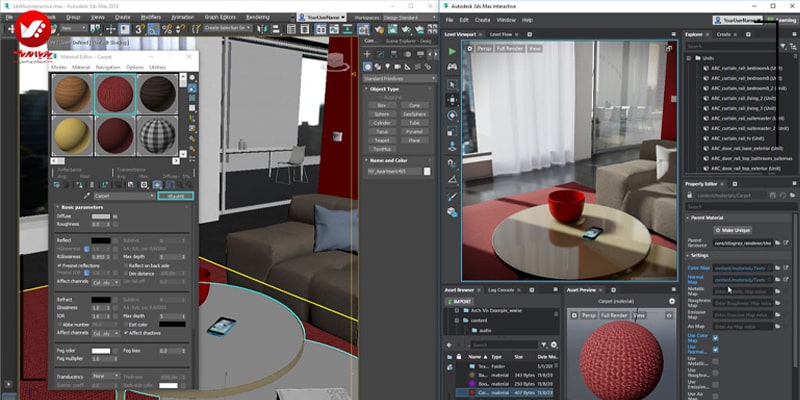Click the Lights icon in Create panel
Image resolution: width=800 pixels, height=400 pixels.
(x=388, y=67)
